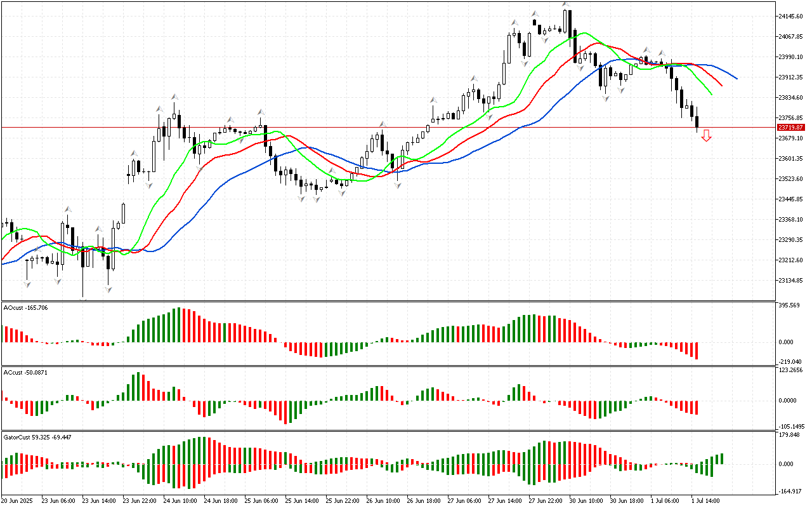Click the 20 Jun 2025 date label
This screenshot has width=812, height=508.
pyautogui.click(x=19, y=500)
